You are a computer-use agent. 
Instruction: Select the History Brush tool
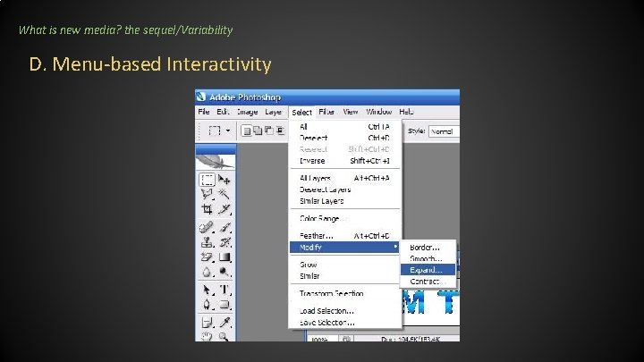225,242
